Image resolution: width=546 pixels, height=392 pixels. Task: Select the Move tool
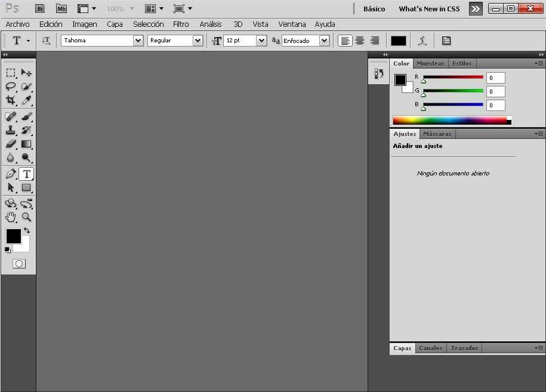click(26, 73)
